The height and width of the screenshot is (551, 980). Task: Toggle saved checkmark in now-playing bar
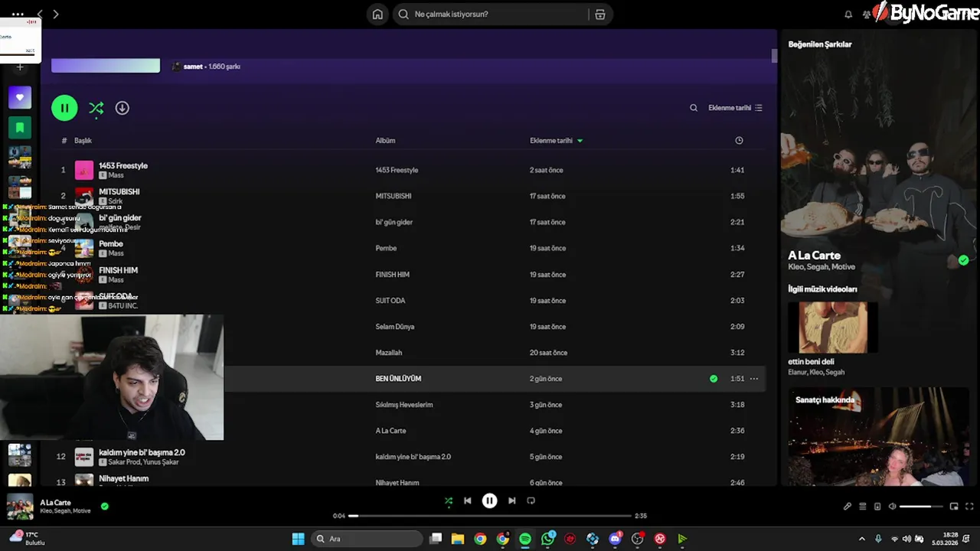tap(105, 506)
